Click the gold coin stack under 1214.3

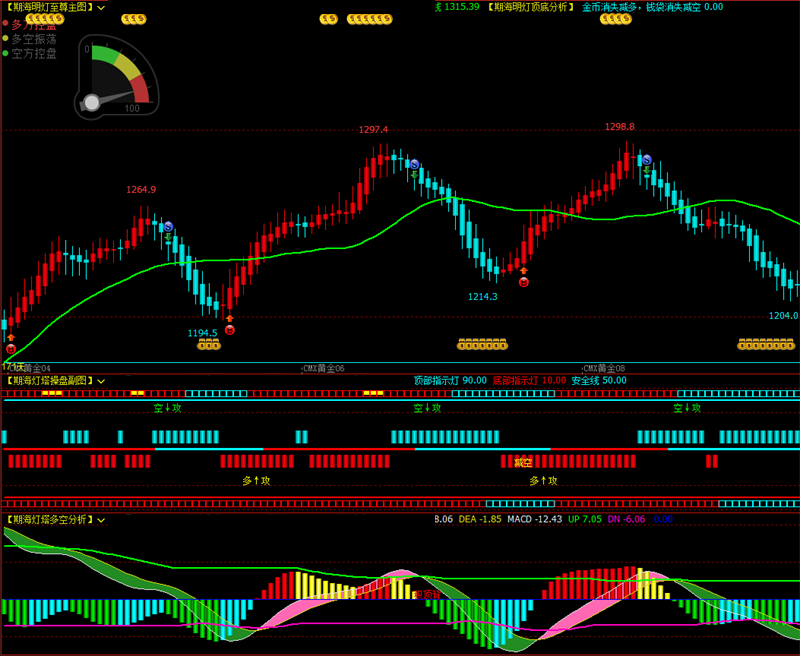click(482, 344)
